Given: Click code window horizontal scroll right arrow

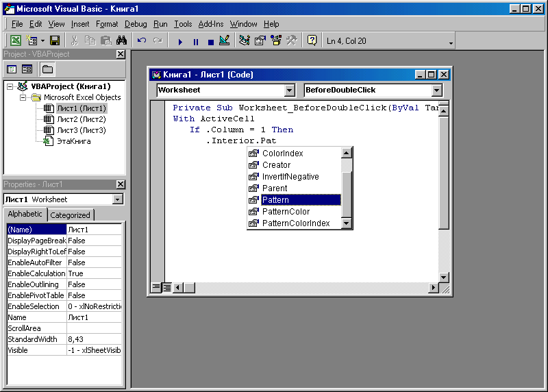Looking at the screenshot, I should 434,287.
